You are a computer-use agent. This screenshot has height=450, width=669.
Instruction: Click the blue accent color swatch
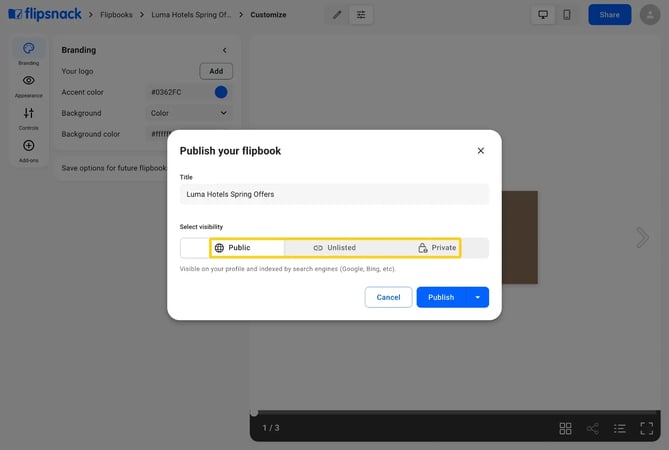coord(221,92)
